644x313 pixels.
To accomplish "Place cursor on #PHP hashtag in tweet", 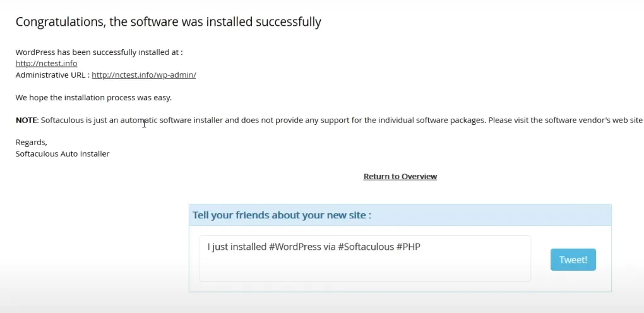I will click(x=408, y=247).
